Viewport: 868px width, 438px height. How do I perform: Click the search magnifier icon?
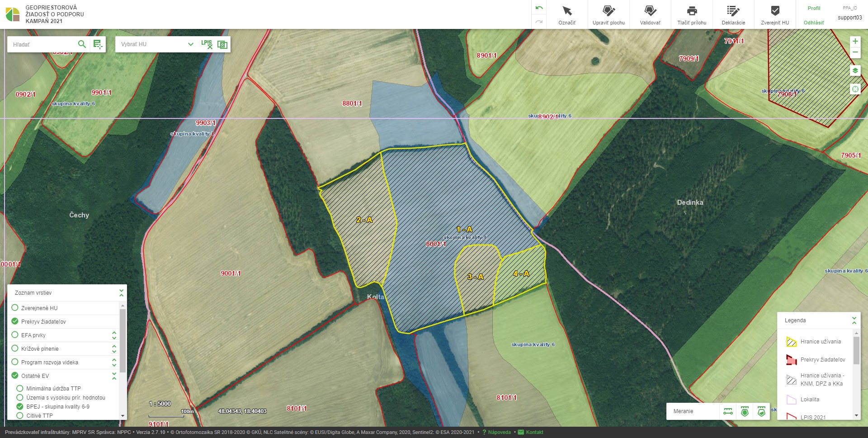click(82, 44)
